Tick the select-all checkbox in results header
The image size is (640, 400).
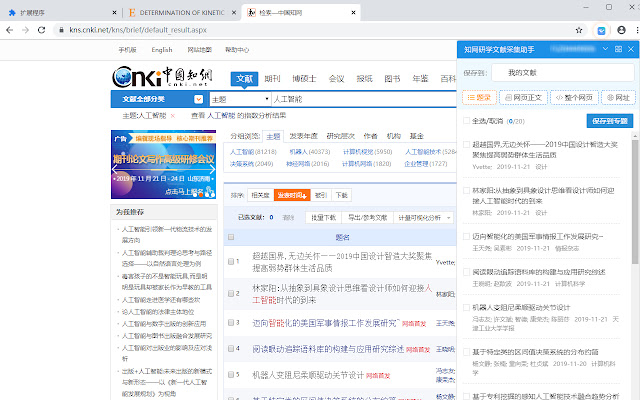pyautogui.click(x=232, y=237)
